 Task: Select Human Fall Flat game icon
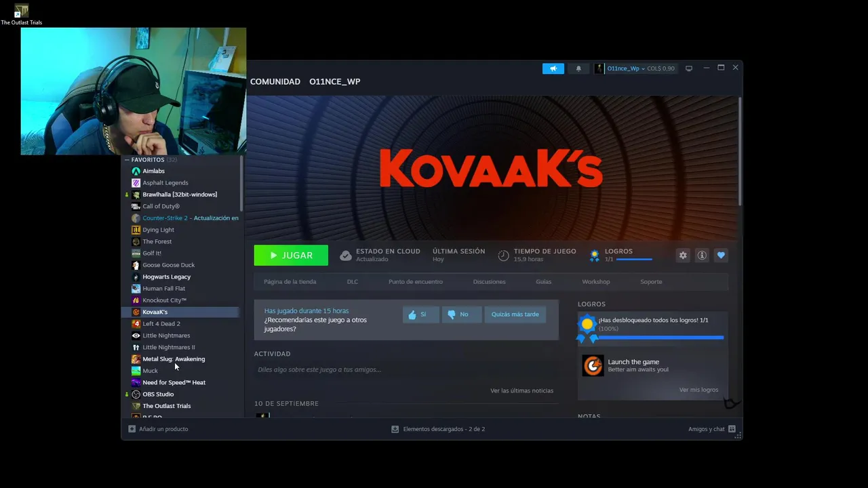pos(136,289)
